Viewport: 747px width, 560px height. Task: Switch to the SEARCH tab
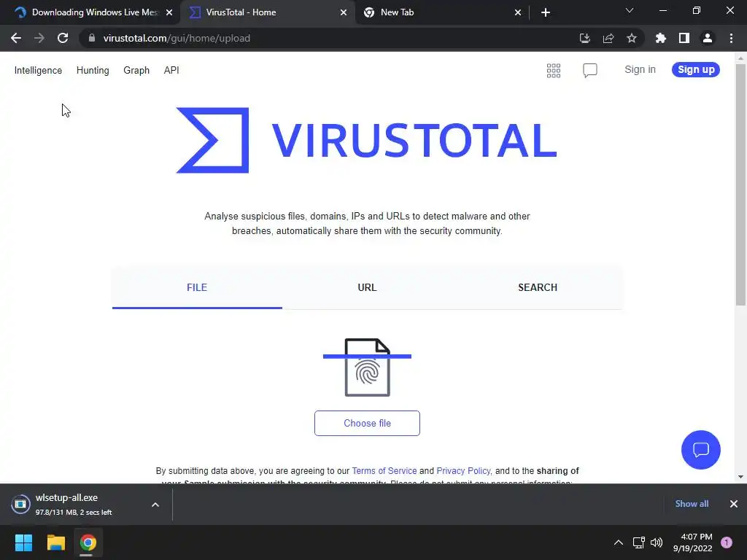[x=538, y=287]
